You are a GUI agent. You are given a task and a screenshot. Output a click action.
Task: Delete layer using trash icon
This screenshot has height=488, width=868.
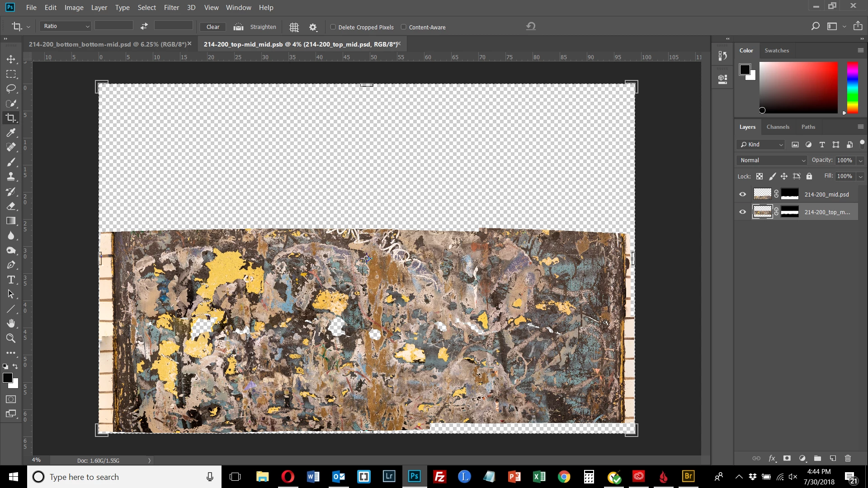[848, 458]
